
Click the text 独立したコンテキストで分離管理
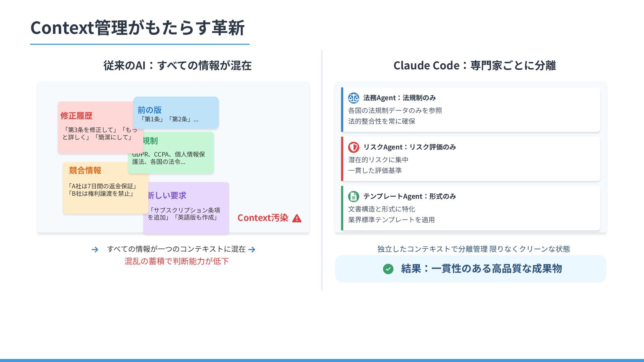(432, 249)
